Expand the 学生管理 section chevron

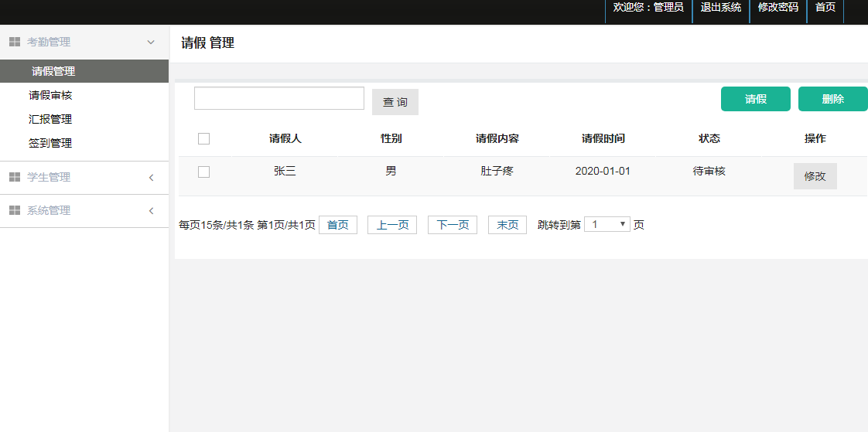151,178
